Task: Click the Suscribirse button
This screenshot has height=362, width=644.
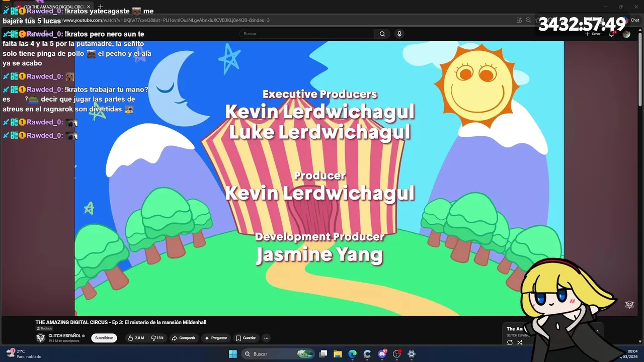Action: pyautogui.click(x=104, y=338)
